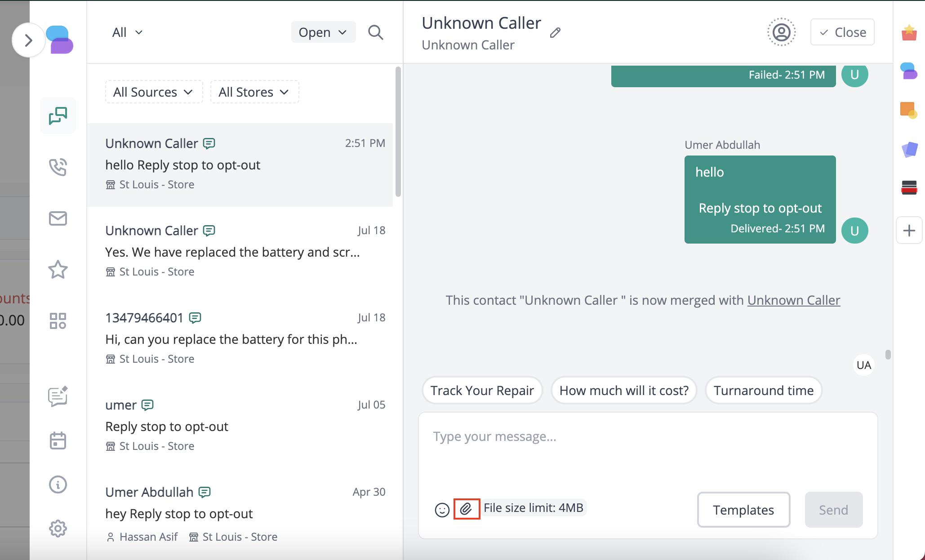Screen dimensions: 925x560
Task: Expand the All conversations filter
Action: [127, 32]
